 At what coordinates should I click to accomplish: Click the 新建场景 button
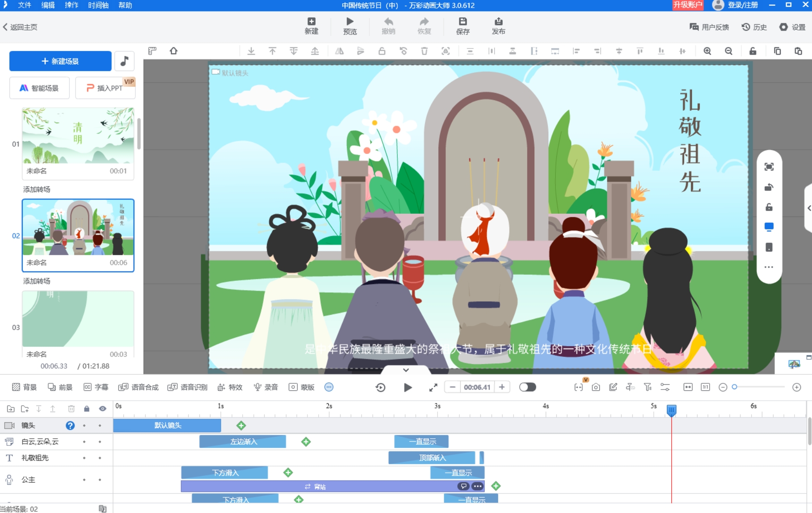[60, 61]
